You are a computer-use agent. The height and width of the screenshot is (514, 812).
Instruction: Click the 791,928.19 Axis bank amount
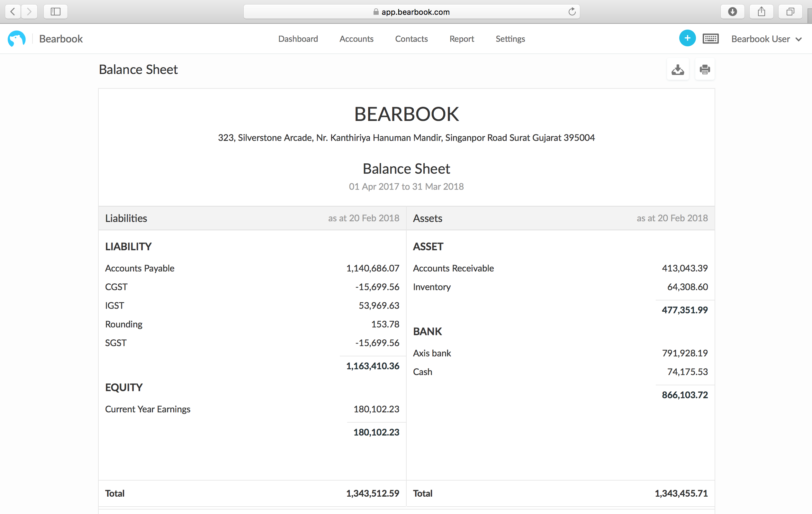tap(684, 353)
